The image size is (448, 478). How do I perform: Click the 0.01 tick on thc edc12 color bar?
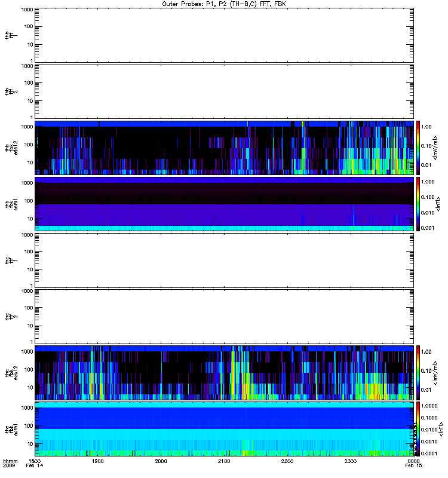[x=426, y=390]
